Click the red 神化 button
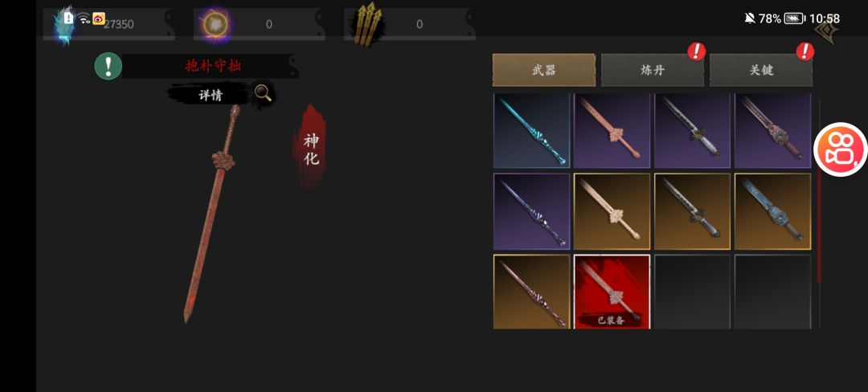Image resolution: width=868 pixels, height=392 pixels. click(311, 149)
